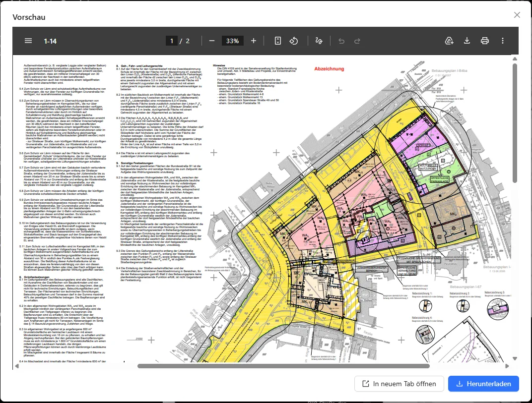Click the scroll down arrow

pos(514,358)
